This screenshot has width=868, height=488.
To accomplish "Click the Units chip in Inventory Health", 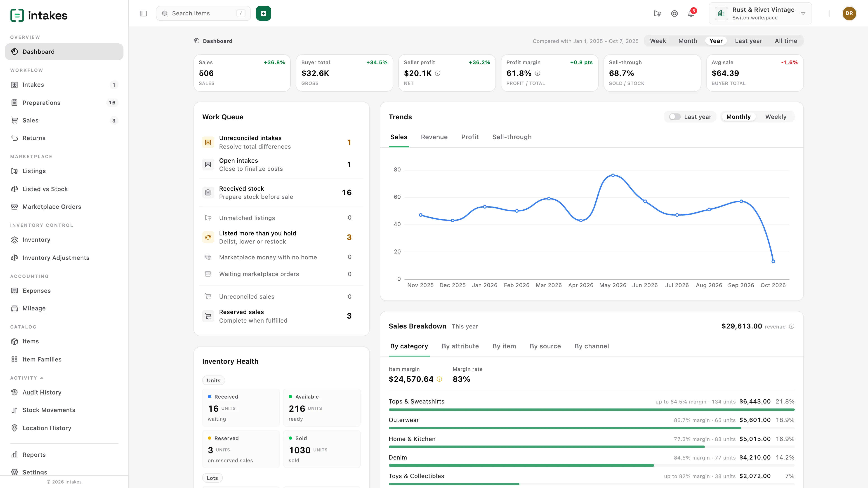I will 214,380.
